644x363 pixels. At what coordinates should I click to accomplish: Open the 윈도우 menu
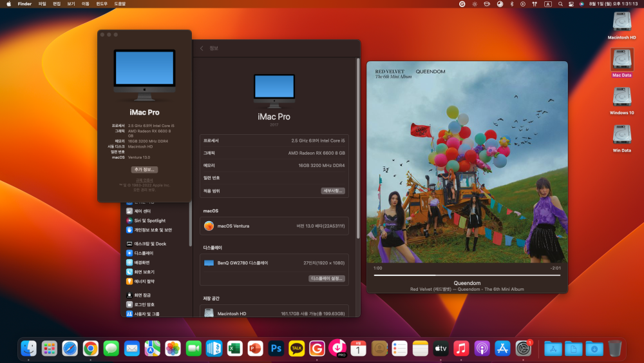coord(102,4)
